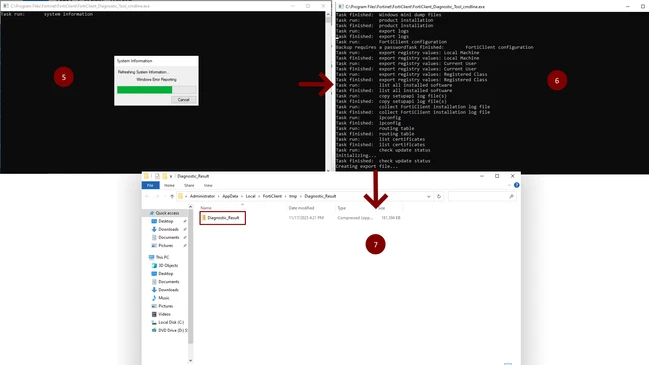Click the file size value in KB
The height and width of the screenshot is (365, 649).
390,218
